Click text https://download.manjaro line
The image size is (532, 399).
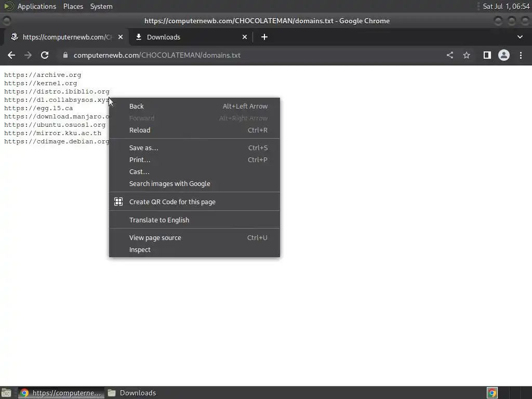[57, 116]
